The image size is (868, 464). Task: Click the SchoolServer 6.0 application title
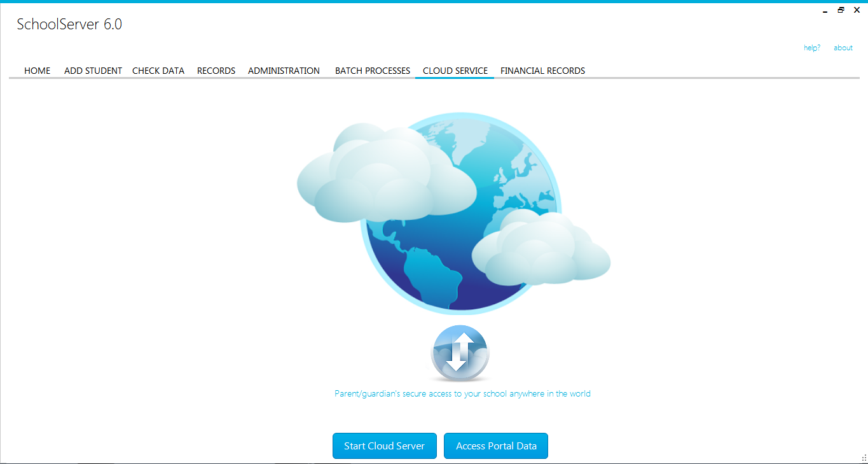point(69,24)
